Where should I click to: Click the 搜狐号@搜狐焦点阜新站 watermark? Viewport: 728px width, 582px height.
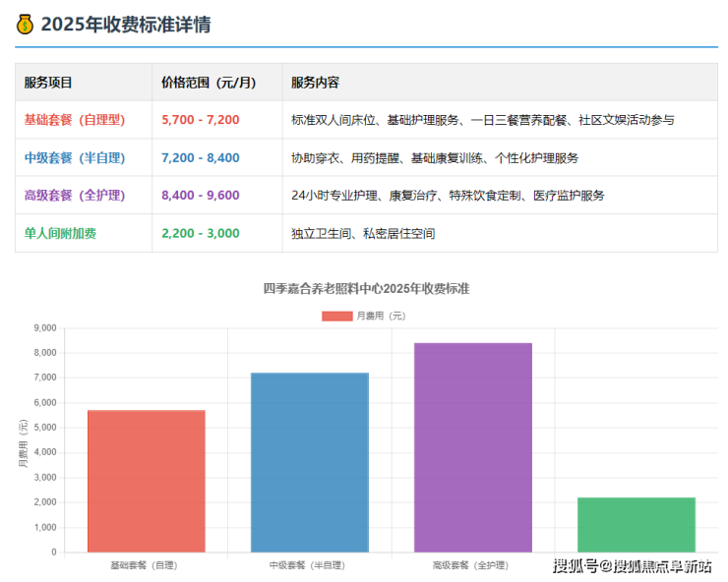click(x=632, y=565)
